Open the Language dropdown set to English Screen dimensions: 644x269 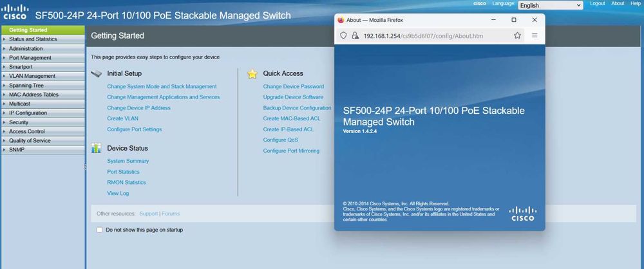point(551,5)
